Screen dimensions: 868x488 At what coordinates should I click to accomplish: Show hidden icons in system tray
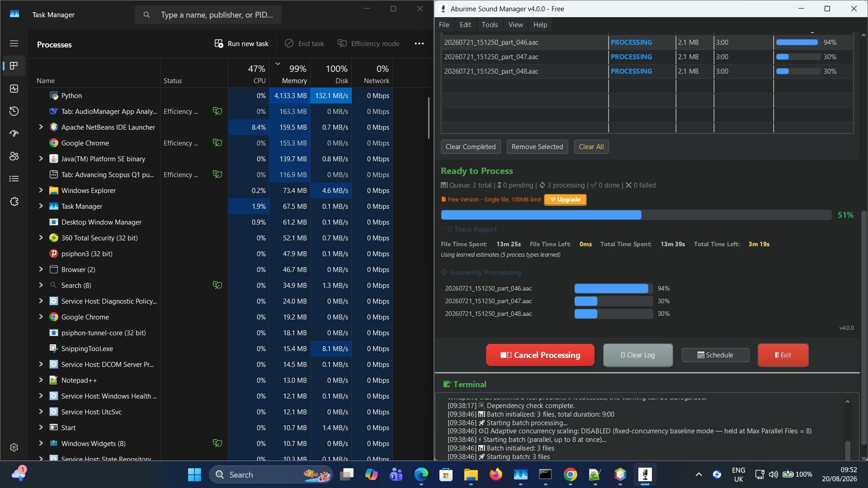pyautogui.click(x=698, y=474)
